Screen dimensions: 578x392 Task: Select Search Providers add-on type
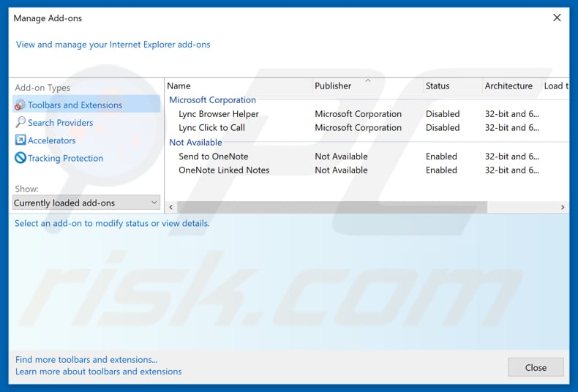point(60,123)
